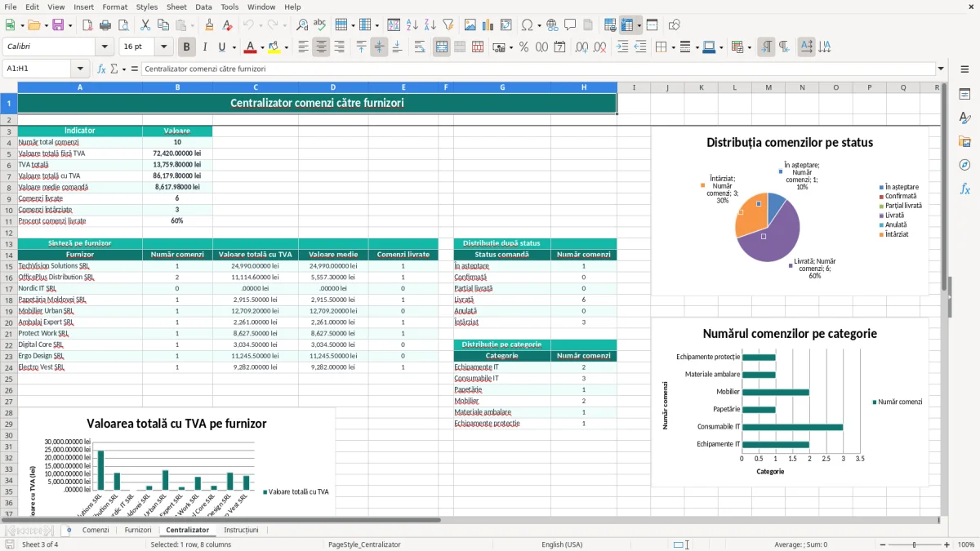This screenshot has width=980, height=551.
Task: Open the Borders dropdown arrow
Action: (675, 47)
